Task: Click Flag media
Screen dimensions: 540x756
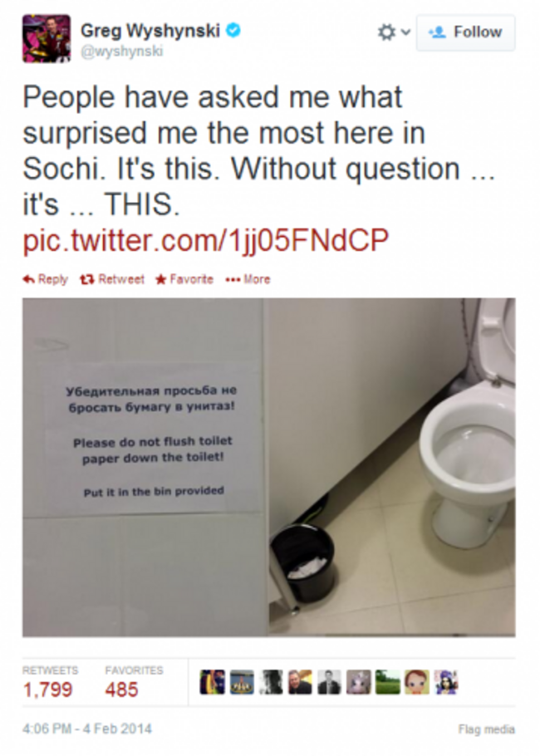Action: point(487,729)
